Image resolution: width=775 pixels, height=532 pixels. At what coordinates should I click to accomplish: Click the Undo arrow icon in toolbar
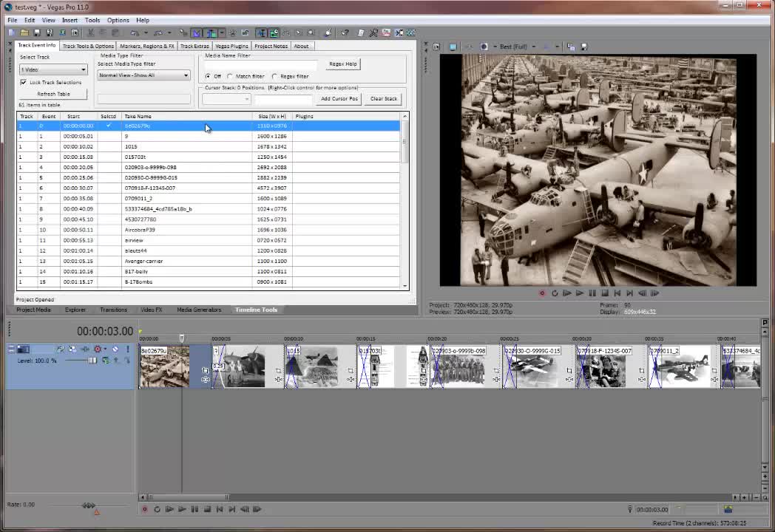134,33
